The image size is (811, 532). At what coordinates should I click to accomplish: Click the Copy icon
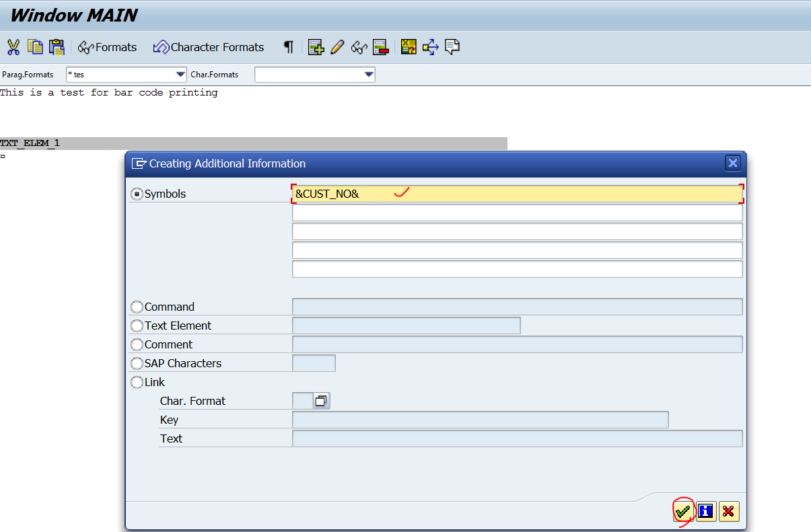click(x=34, y=47)
